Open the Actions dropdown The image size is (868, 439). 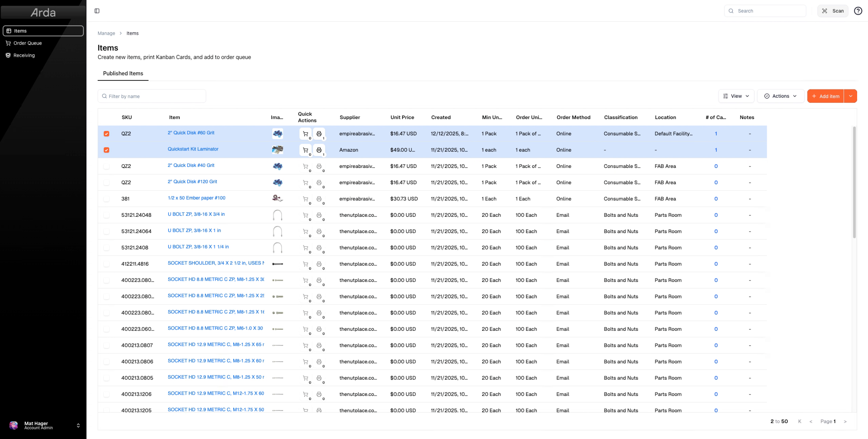pyautogui.click(x=780, y=96)
